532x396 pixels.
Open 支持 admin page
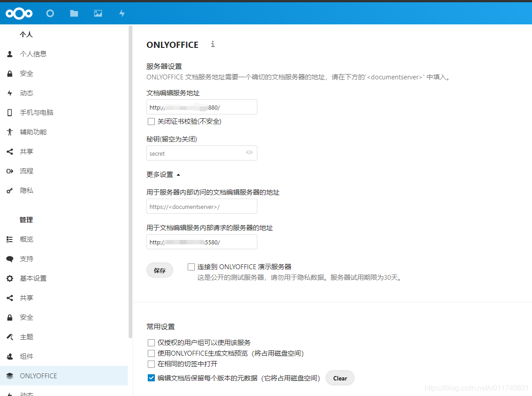click(x=27, y=259)
